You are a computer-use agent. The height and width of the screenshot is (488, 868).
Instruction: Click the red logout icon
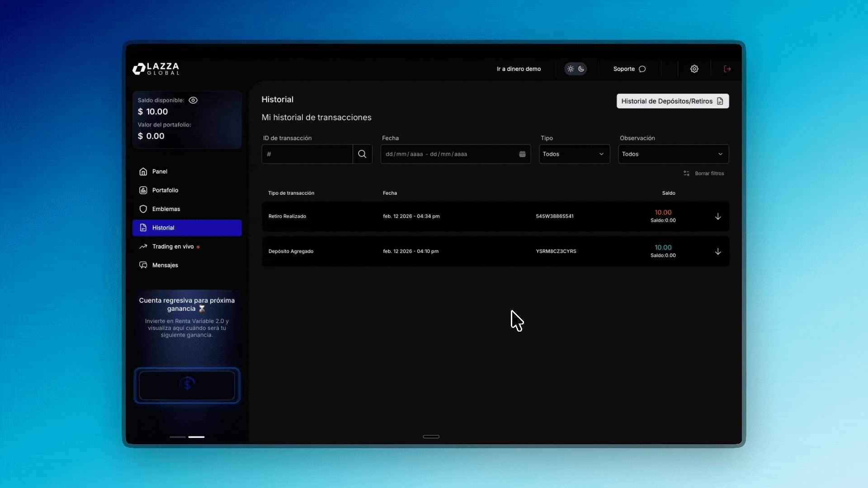coord(727,69)
